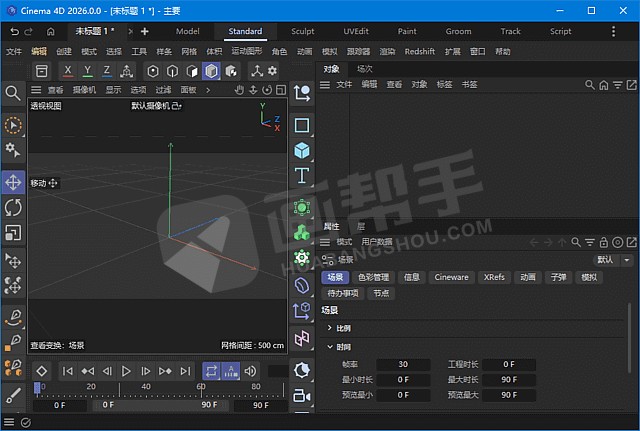Toggle the preview range bars button

pos(231,371)
